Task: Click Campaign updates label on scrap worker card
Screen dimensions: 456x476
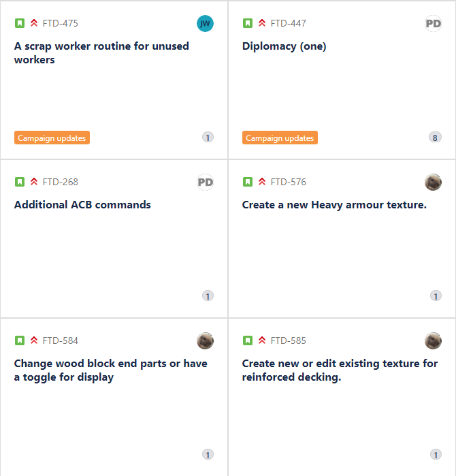Action: [52, 138]
